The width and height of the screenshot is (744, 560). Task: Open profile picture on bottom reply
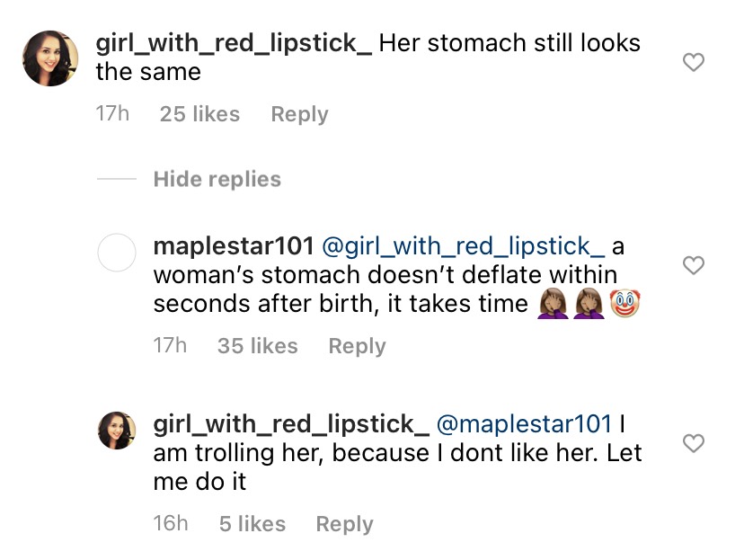[117, 431]
